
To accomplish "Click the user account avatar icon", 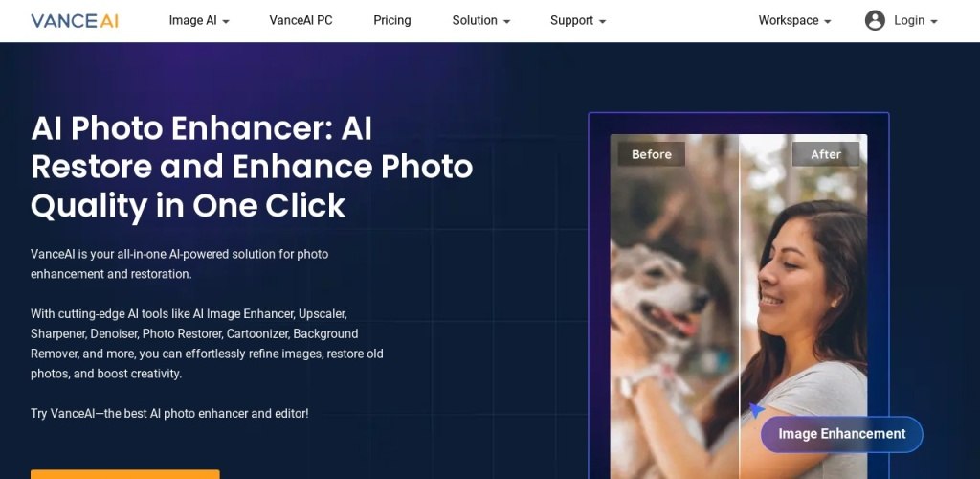I will [875, 21].
